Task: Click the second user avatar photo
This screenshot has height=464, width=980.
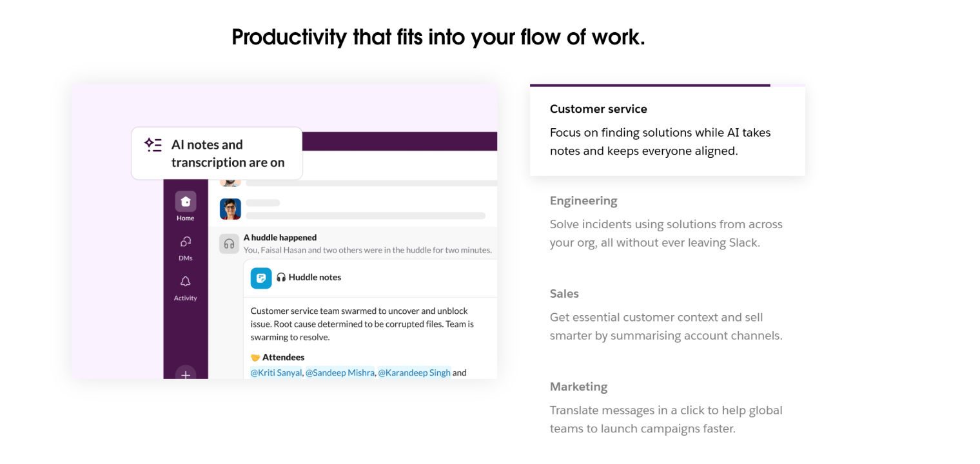Action: pyautogui.click(x=230, y=209)
